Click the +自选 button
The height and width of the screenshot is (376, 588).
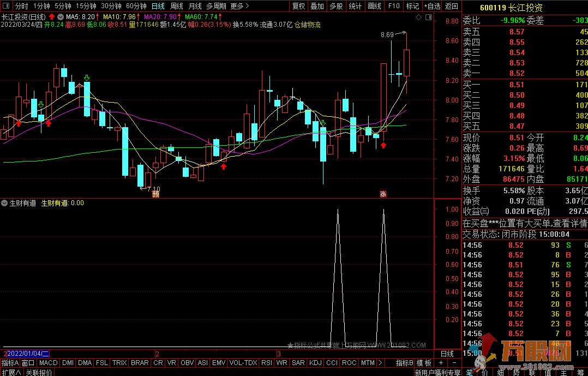click(x=431, y=6)
